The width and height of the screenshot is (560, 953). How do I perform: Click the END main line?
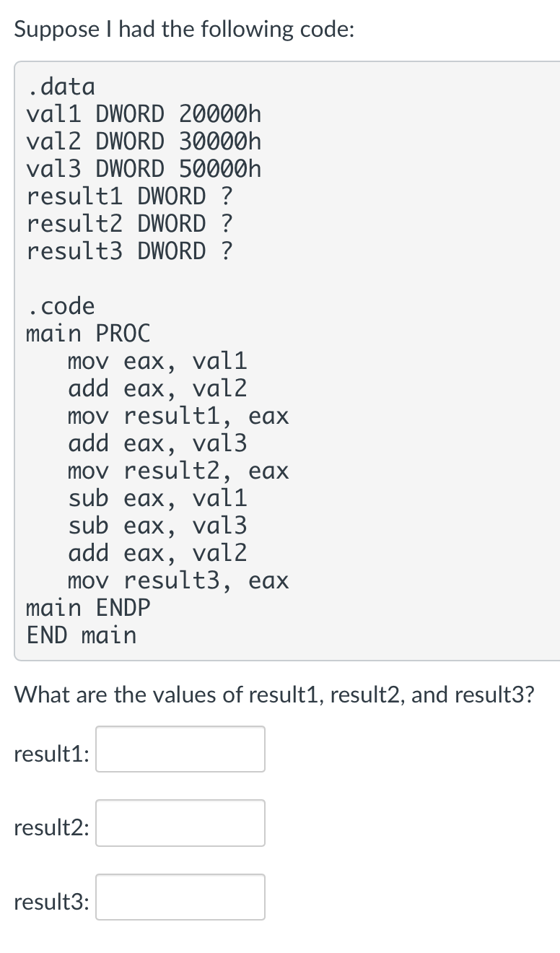pyautogui.click(x=82, y=635)
